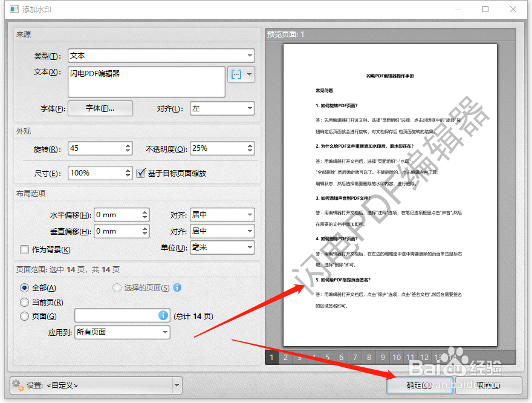
Task: Maximize the 添加水印 dialog window
Action: point(485,9)
